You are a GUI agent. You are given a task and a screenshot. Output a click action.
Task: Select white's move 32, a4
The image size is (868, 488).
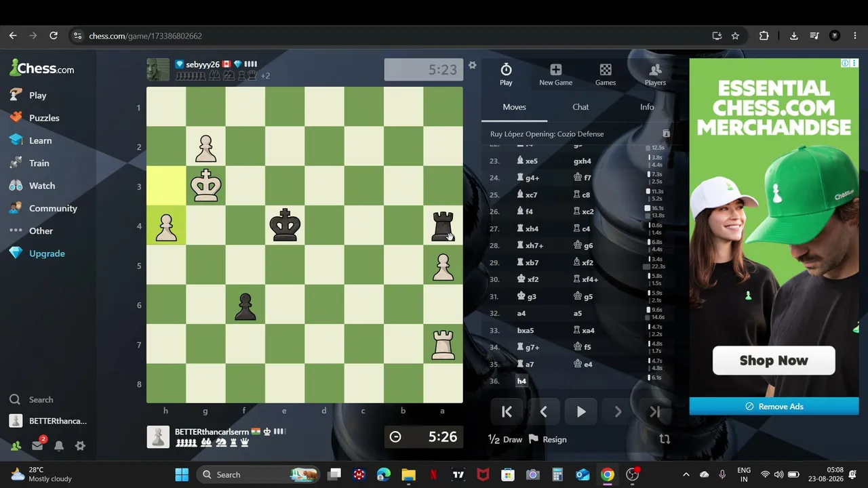(x=521, y=313)
